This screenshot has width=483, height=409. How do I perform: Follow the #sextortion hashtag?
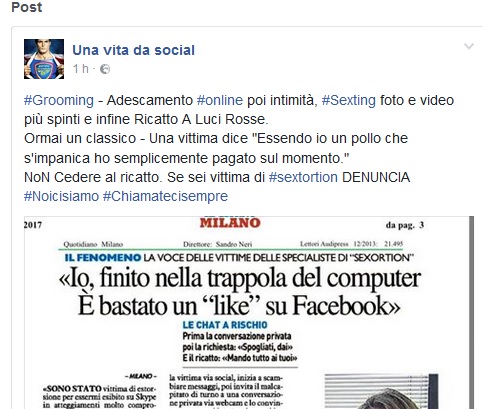point(303,177)
